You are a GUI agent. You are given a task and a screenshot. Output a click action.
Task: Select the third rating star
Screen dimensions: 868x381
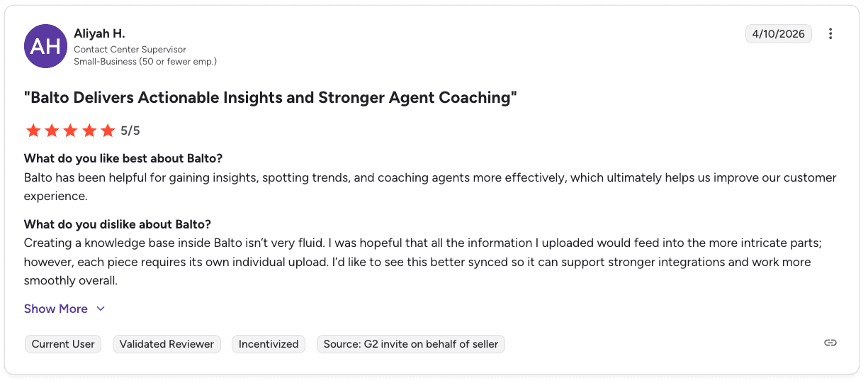click(x=70, y=131)
